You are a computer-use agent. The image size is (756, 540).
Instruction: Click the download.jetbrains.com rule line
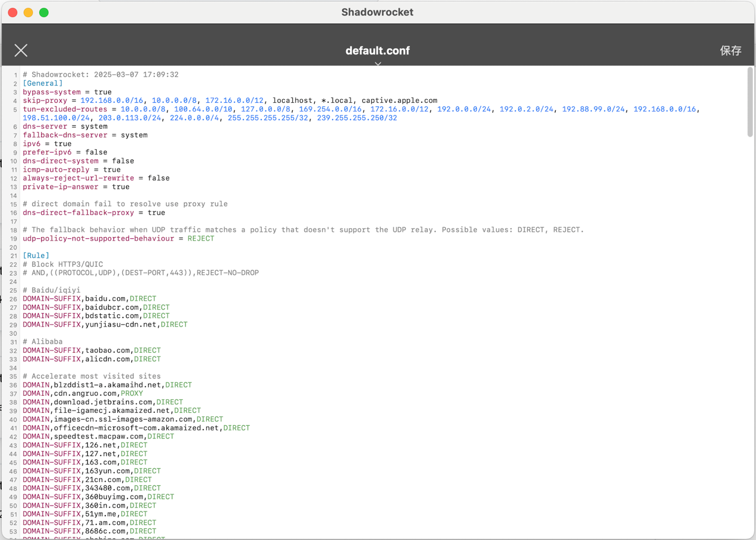103,402
